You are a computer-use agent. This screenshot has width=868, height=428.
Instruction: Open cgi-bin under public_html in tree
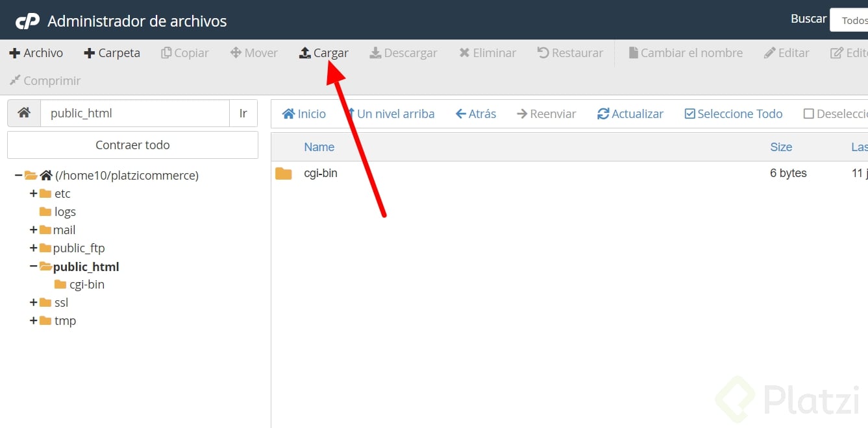[87, 285]
